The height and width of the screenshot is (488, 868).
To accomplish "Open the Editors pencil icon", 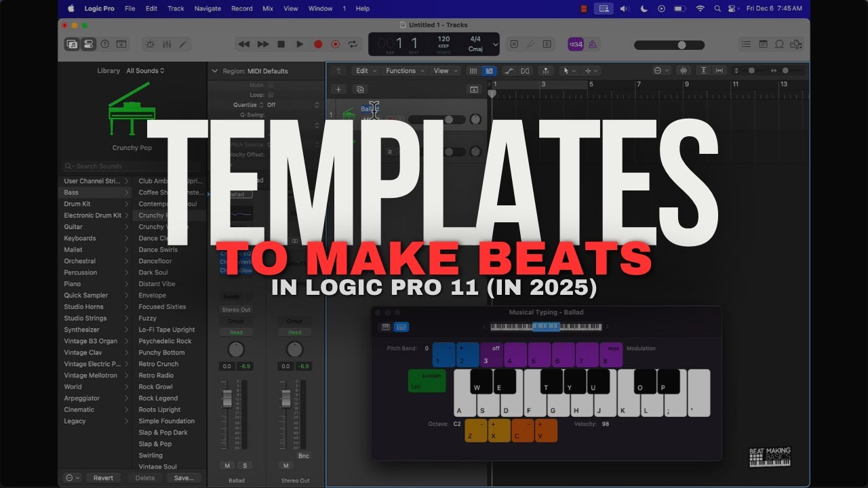I will pyautogui.click(x=182, y=44).
